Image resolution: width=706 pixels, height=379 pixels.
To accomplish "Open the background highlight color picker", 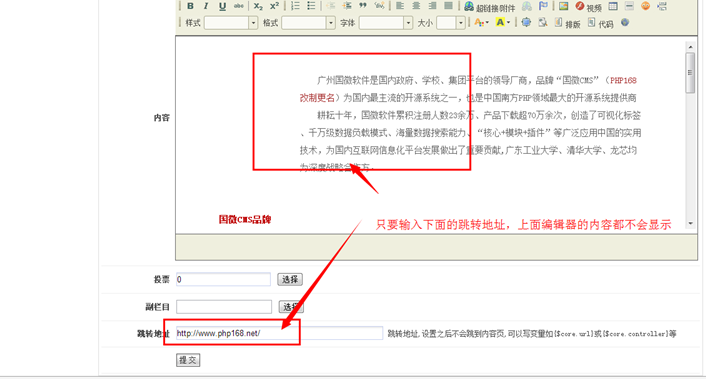I will click(x=502, y=22).
